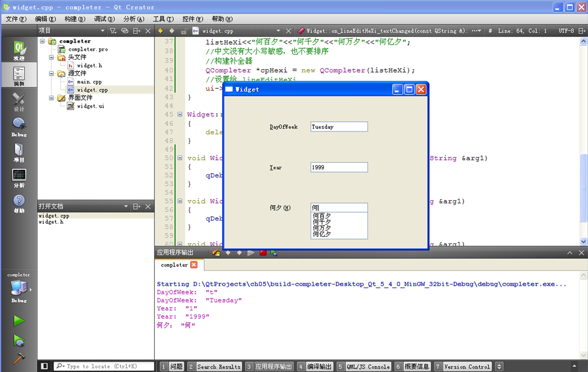Fold code block at line 45
Viewport: 588px width, 372px height.
click(180, 114)
